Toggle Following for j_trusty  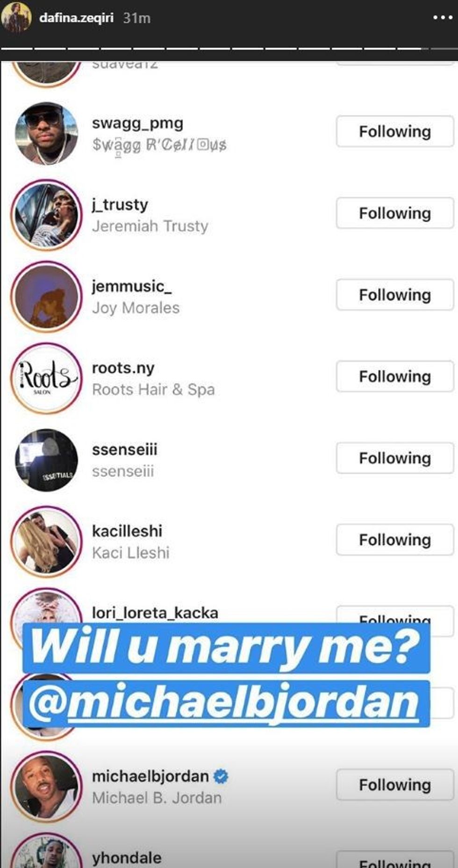(395, 213)
